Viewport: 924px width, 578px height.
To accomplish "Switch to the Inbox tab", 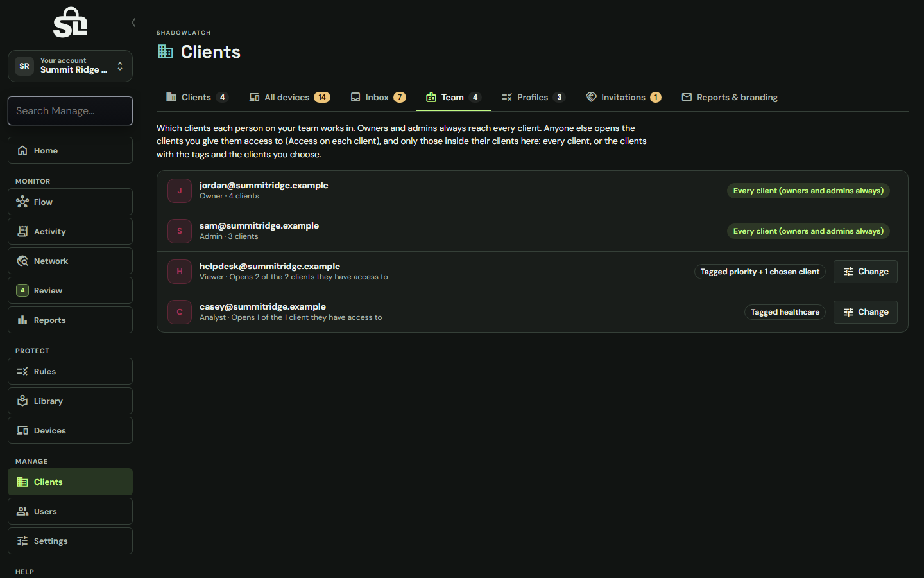I will coord(378,97).
